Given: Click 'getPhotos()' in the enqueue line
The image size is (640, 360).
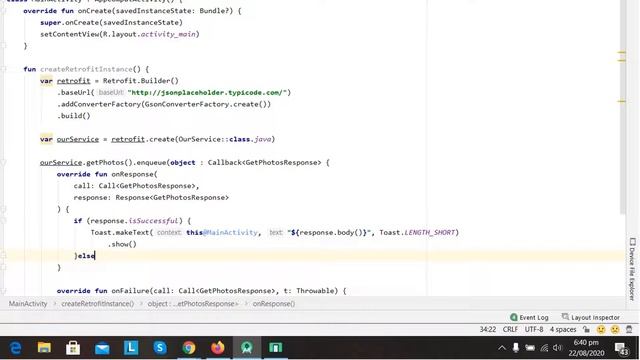Looking at the screenshot, I should [x=109, y=162].
